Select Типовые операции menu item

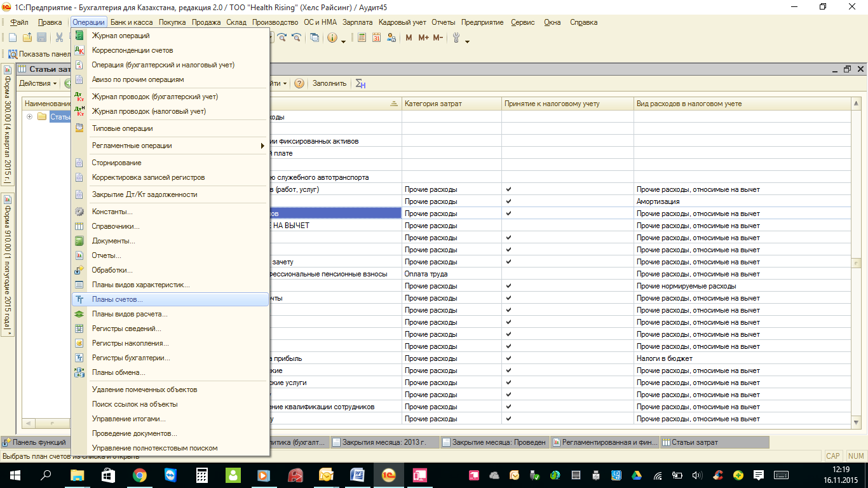click(x=170, y=128)
